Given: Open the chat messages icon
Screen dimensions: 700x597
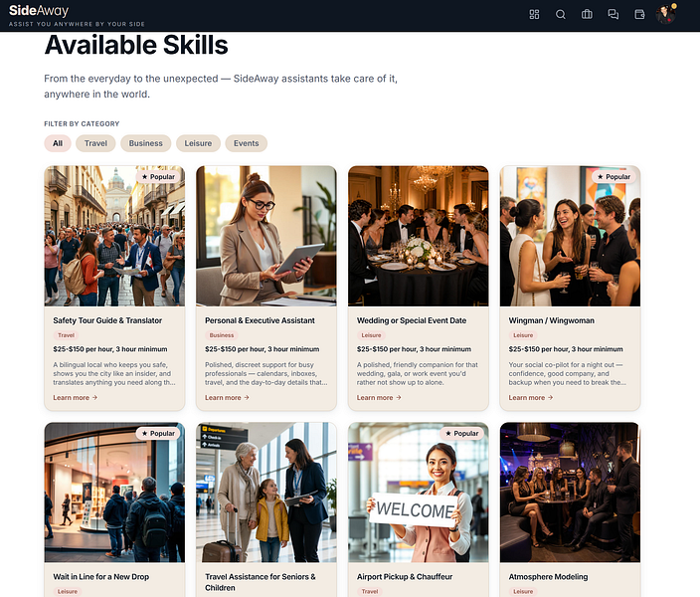Looking at the screenshot, I should [612, 14].
